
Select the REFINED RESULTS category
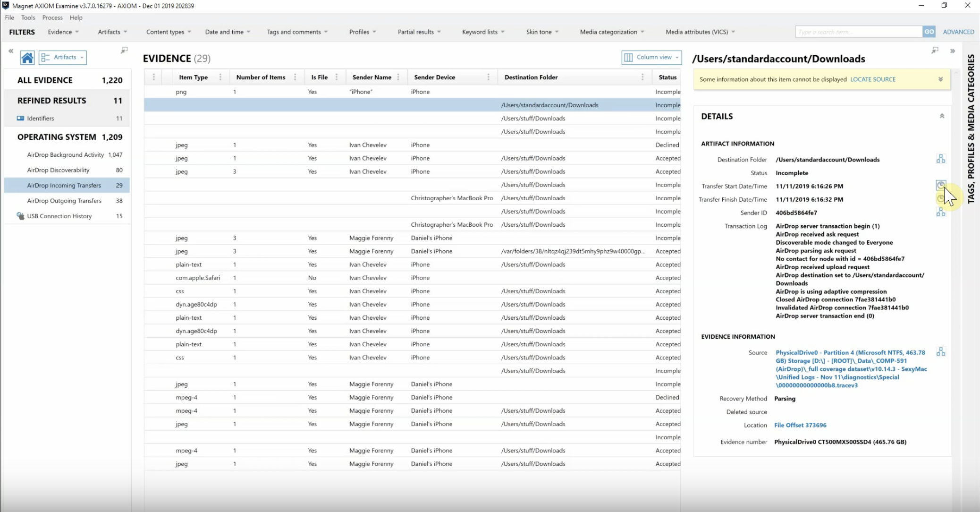point(67,101)
